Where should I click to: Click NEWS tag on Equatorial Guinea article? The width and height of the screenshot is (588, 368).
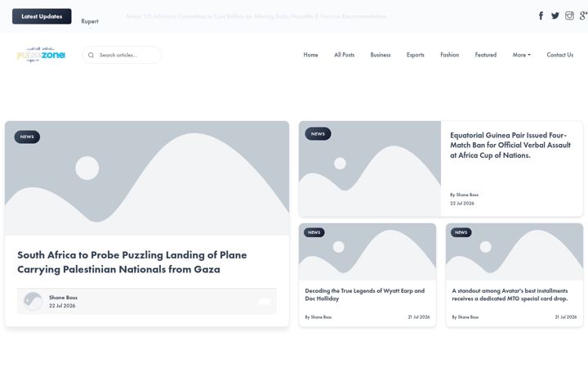318,134
